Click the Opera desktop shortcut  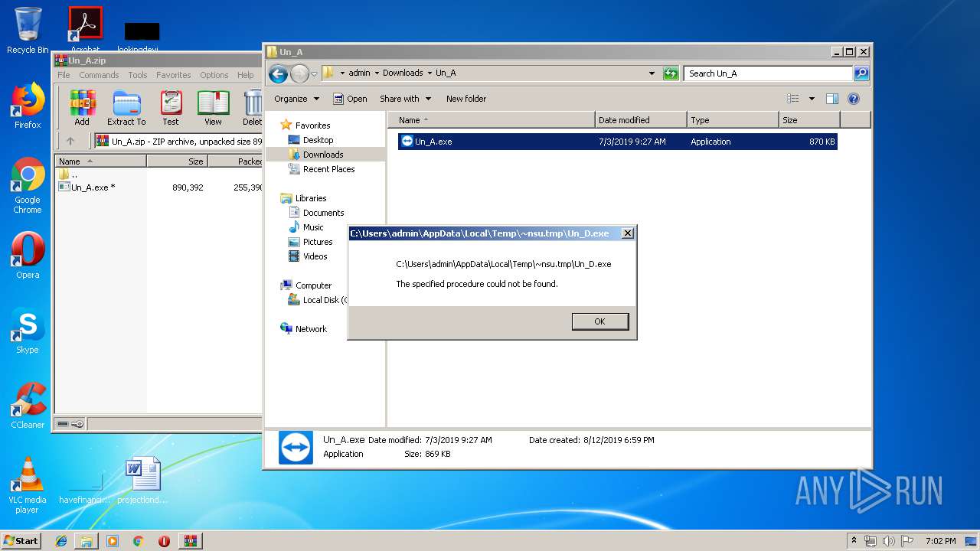[28, 255]
